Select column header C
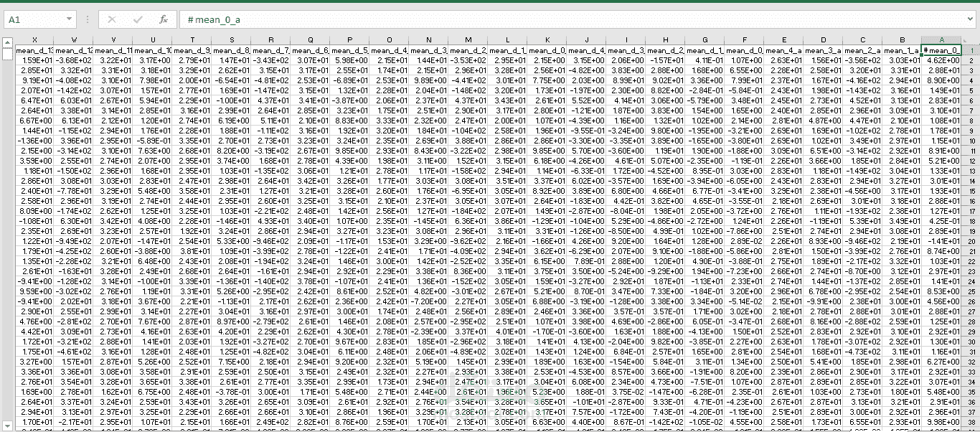980x432 pixels. 862,39
